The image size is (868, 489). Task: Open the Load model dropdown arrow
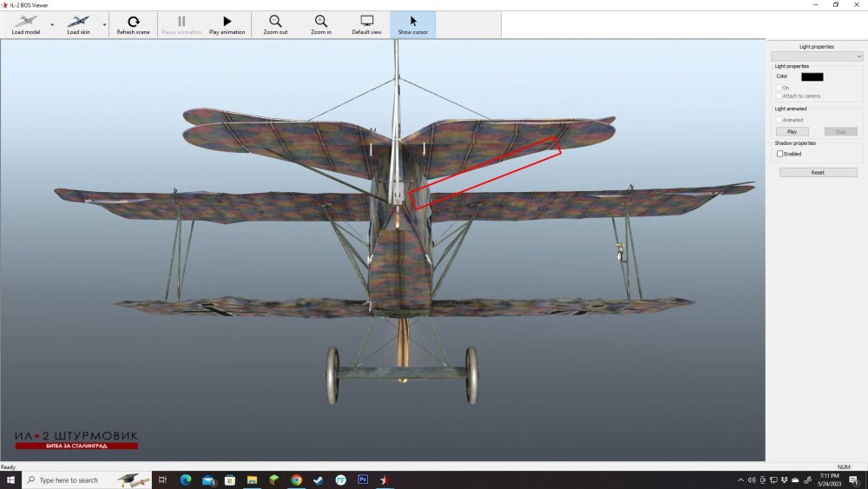(52, 24)
